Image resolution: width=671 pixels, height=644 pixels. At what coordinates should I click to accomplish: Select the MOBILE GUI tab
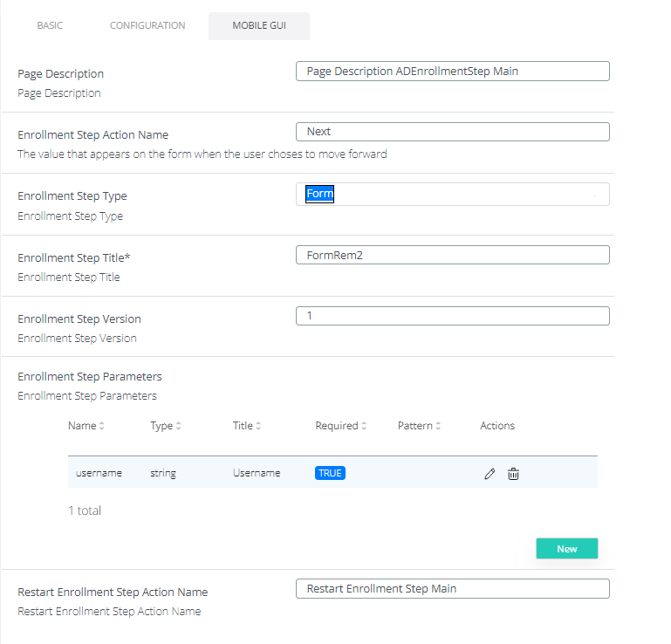pos(258,26)
